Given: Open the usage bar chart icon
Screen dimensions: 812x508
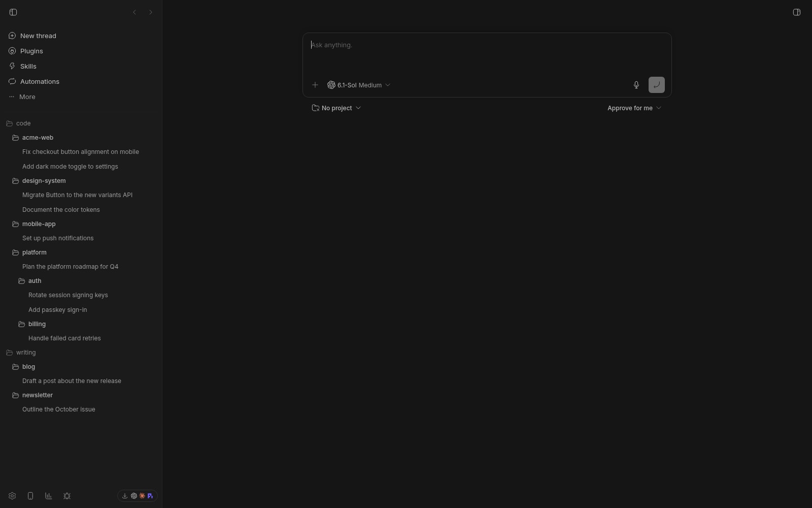Looking at the screenshot, I should click(x=49, y=496).
